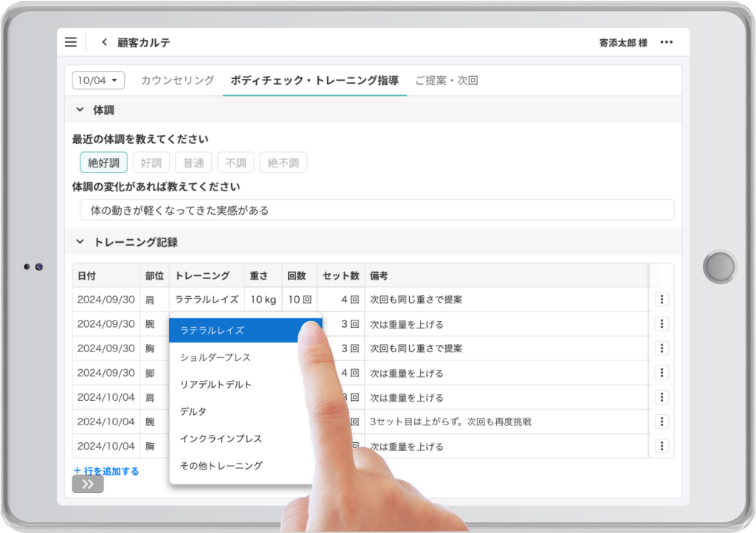
Task: Collapse the 体調 section
Action: coord(80,110)
